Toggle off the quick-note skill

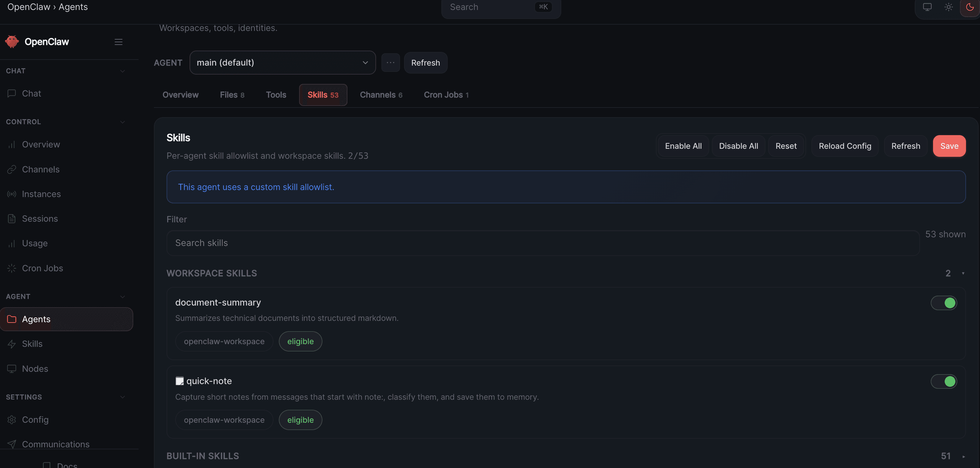(943, 381)
